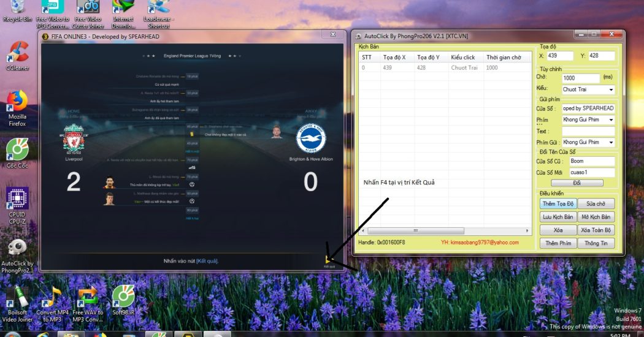Click the Kiểu click column header
The image size is (644, 337).
coord(466,58)
